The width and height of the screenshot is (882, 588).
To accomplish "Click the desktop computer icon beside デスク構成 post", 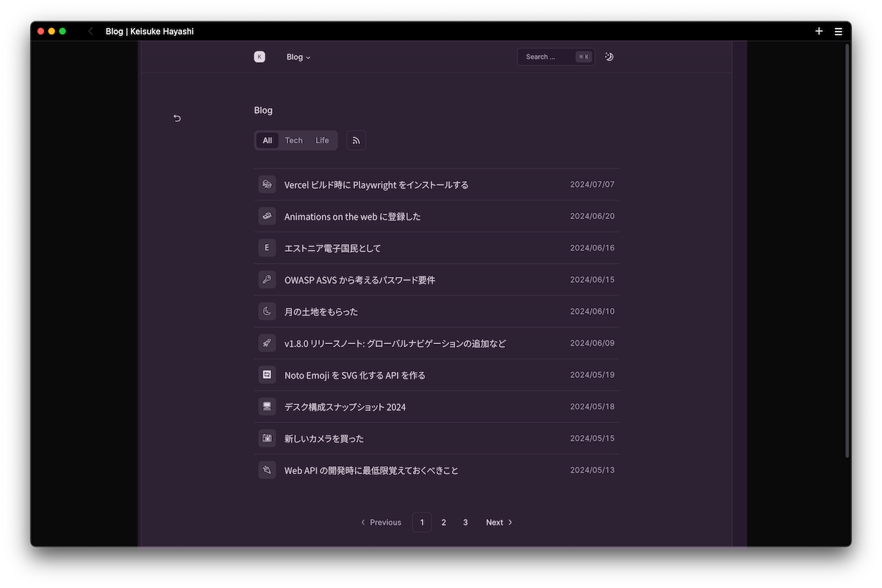I will coord(267,406).
